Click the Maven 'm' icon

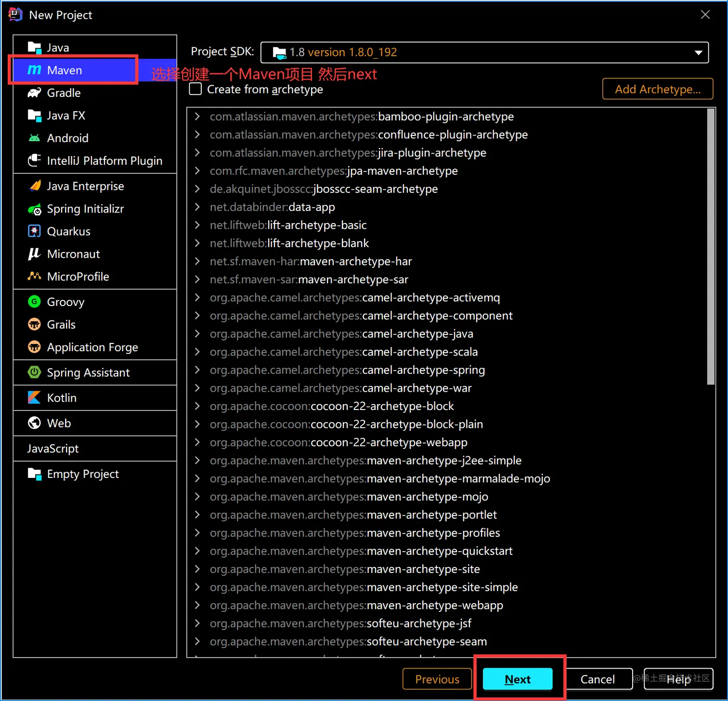[x=34, y=70]
